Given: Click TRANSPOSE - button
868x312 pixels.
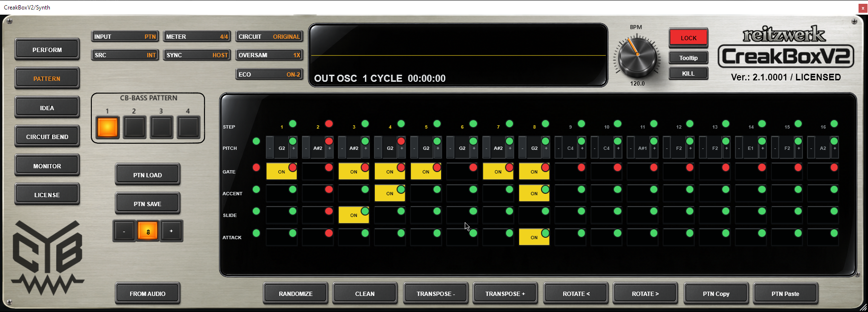Looking at the screenshot, I should tap(435, 294).
